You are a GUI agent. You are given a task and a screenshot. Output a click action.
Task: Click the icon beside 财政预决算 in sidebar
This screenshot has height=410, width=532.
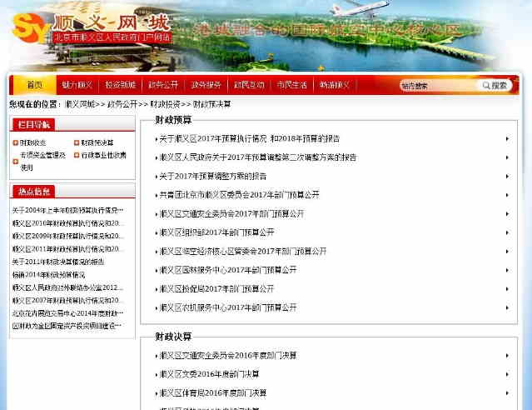point(77,142)
